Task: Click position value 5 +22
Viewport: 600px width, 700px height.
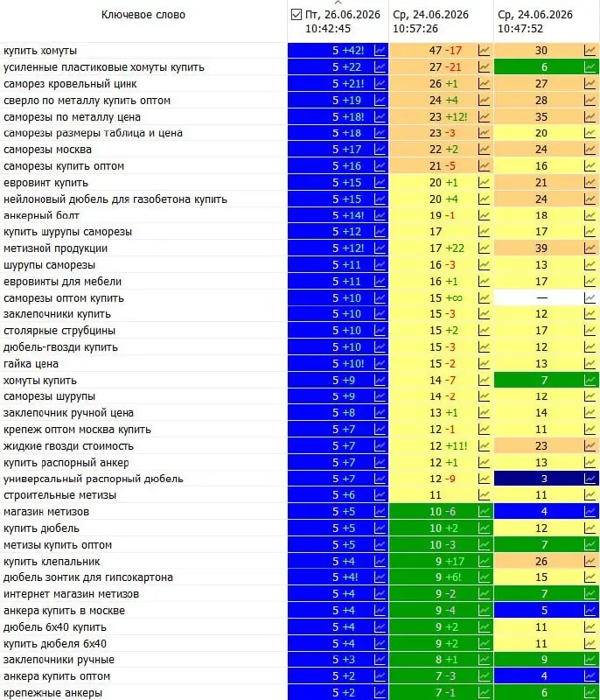Action: click(x=346, y=67)
